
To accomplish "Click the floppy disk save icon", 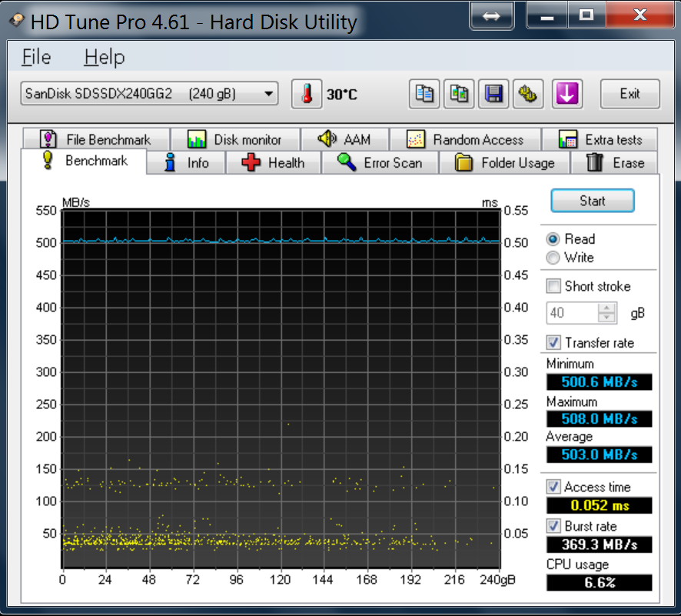I will [493, 94].
